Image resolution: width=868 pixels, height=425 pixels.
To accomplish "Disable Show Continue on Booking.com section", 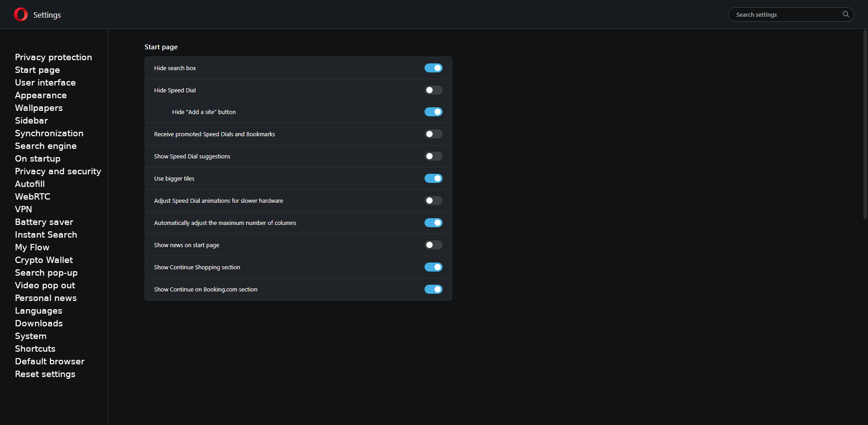I will [x=433, y=289].
